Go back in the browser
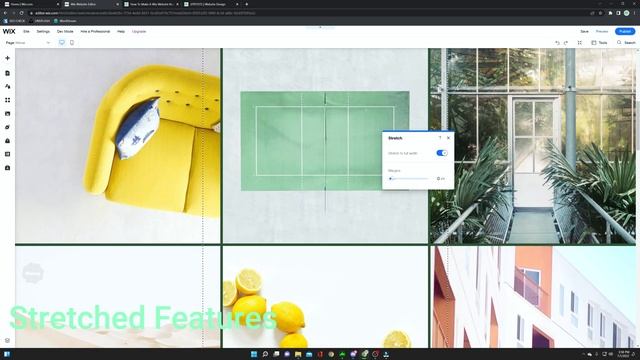The width and height of the screenshot is (640, 360). click(x=5, y=13)
